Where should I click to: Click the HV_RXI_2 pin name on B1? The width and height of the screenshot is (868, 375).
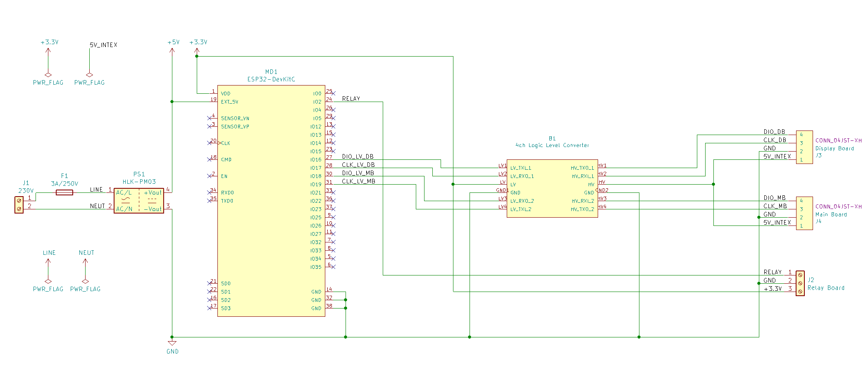click(x=583, y=201)
